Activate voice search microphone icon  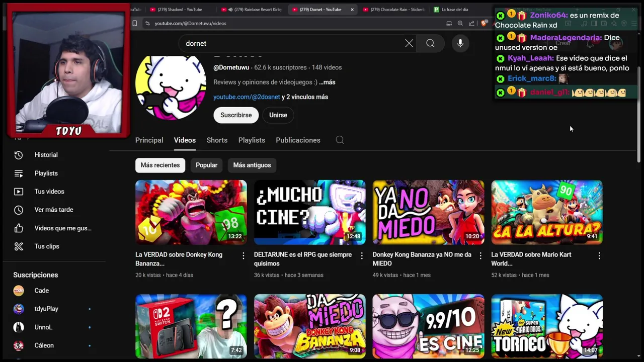coord(460,43)
